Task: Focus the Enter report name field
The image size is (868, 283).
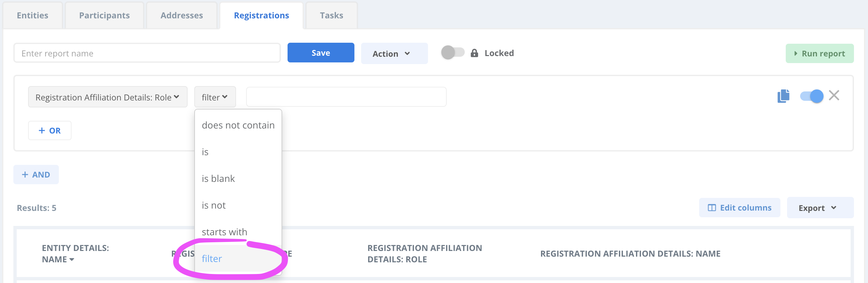Action: click(147, 53)
